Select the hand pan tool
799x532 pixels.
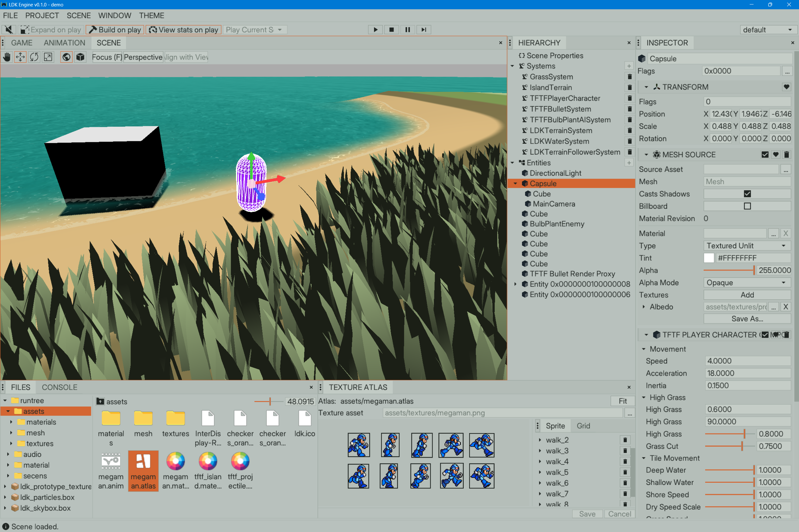coord(7,57)
